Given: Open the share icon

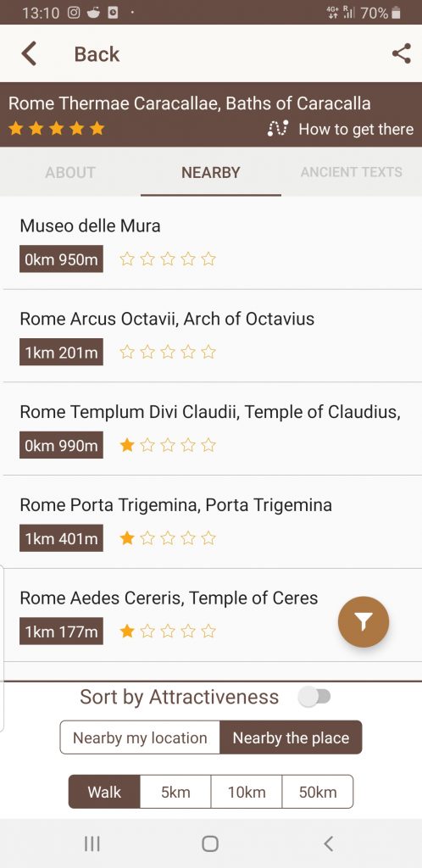Looking at the screenshot, I should point(401,53).
